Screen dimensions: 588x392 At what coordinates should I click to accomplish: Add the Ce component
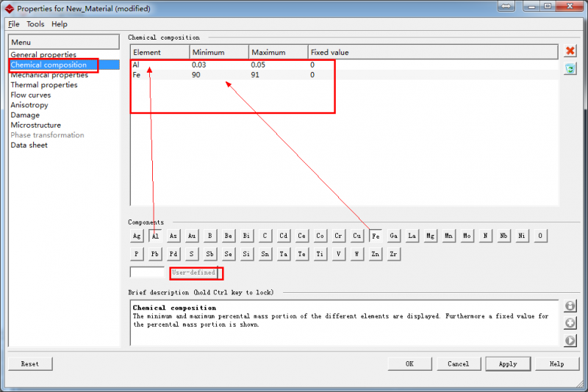coord(301,236)
